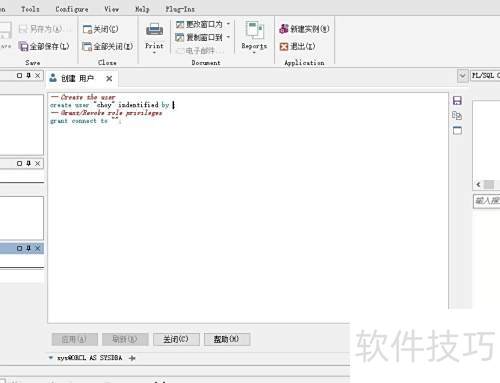500x383 pixels.
Task: Click the 'create user' line in the SQL editor
Action: pyautogui.click(x=112, y=105)
